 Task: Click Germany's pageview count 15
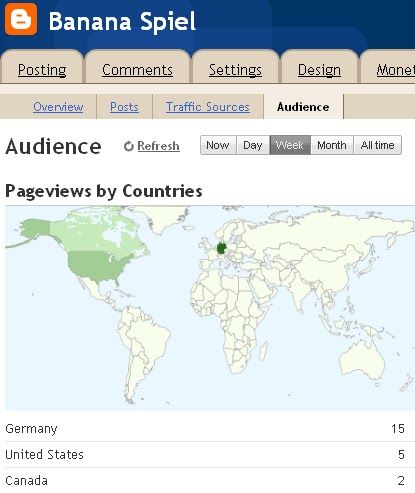pos(398,429)
